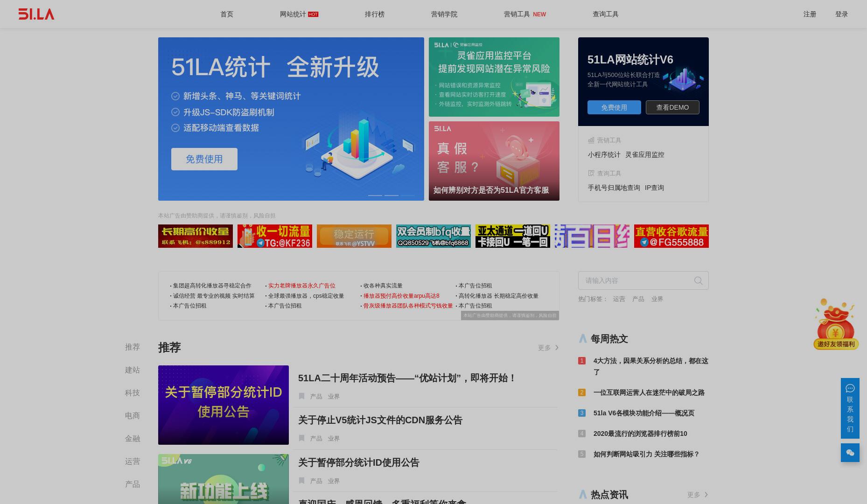Click 直营收谷歌流量 ad banner
This screenshot has height=504, width=867.
671,236
